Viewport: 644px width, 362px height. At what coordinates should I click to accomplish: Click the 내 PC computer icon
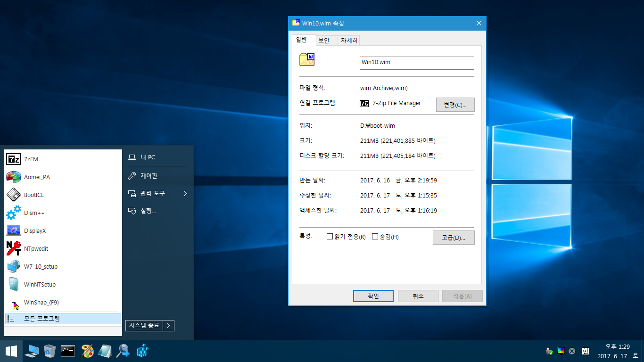(132, 157)
